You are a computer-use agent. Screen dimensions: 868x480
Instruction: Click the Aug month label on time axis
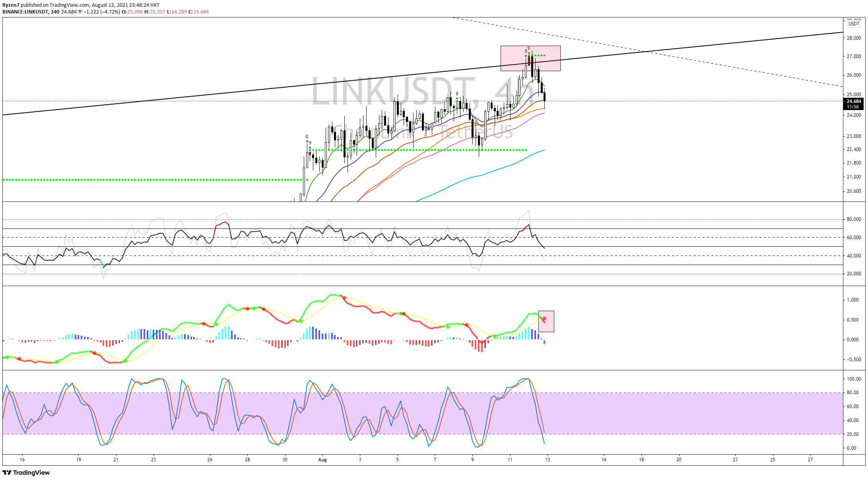[x=322, y=460]
